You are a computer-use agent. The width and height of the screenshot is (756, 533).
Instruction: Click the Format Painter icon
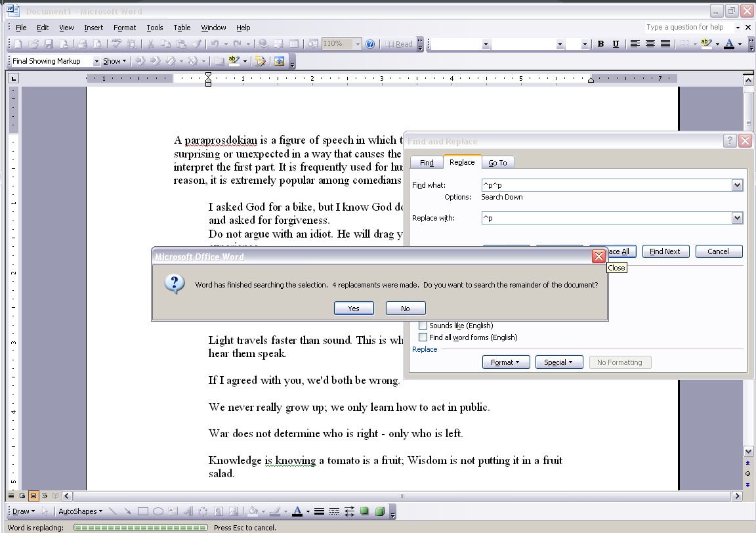point(197,44)
